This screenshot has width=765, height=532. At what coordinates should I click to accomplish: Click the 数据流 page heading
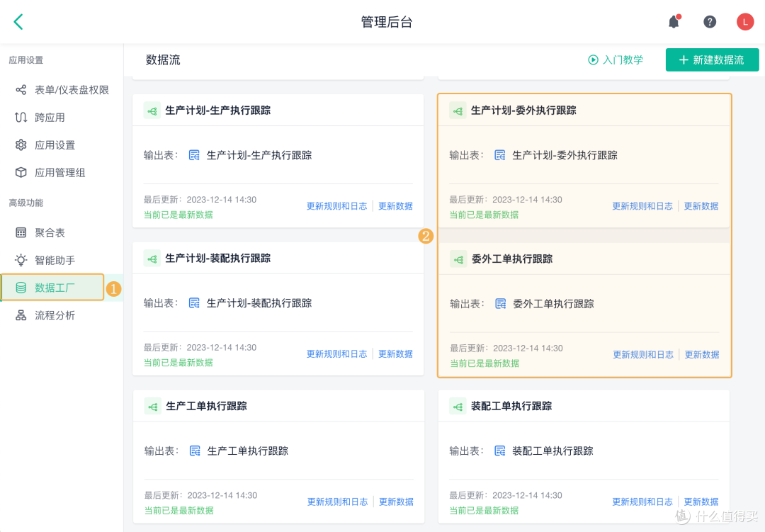163,60
